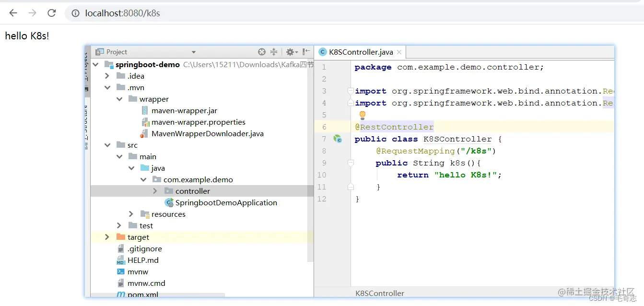The width and height of the screenshot is (644, 306).
Task: Collapse the com.example.demo package
Action: click(x=143, y=179)
